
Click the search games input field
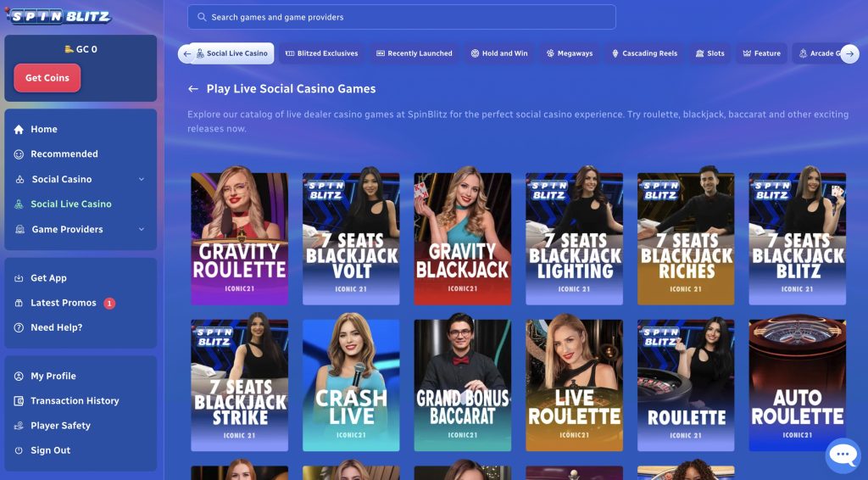click(401, 17)
